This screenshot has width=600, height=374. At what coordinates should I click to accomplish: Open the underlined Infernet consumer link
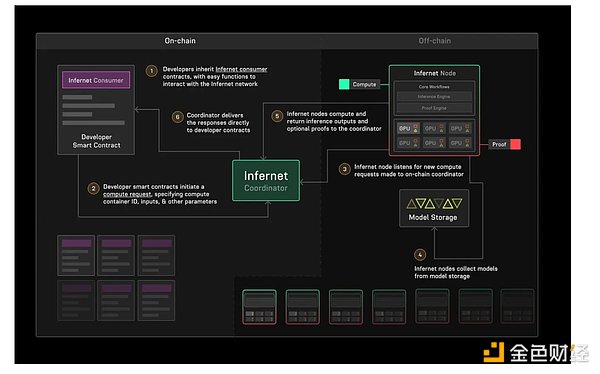tap(241, 69)
